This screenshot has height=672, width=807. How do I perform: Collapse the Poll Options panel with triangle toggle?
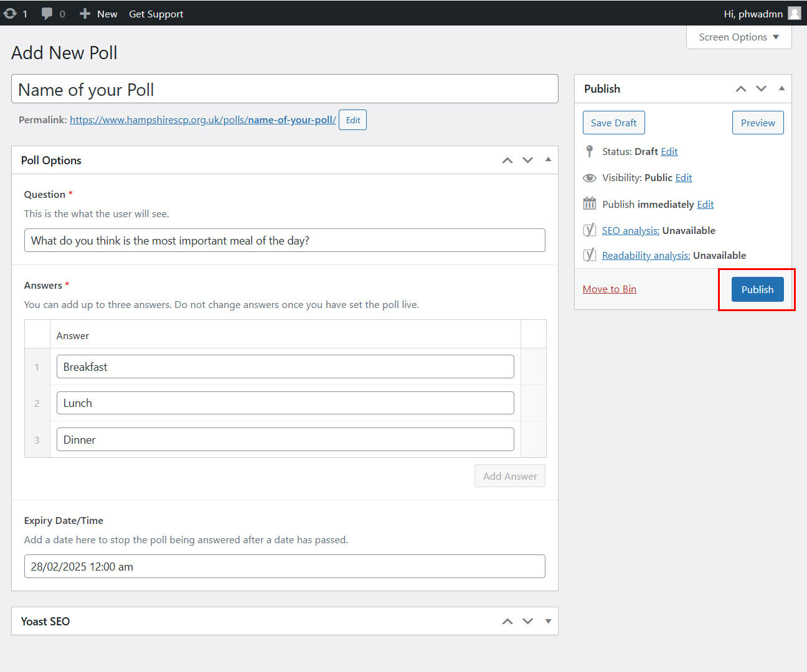click(x=548, y=159)
